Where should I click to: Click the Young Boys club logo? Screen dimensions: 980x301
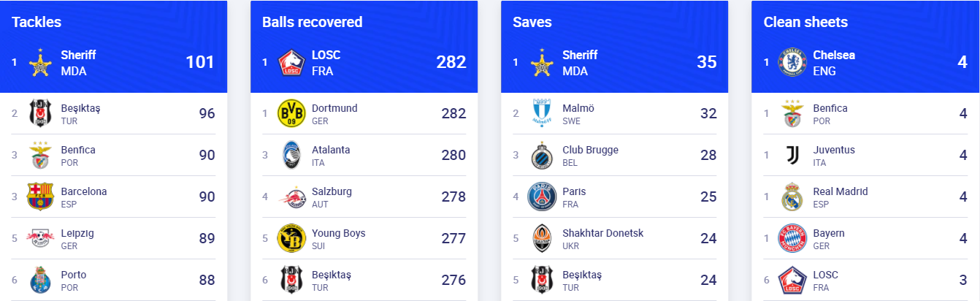(x=291, y=238)
